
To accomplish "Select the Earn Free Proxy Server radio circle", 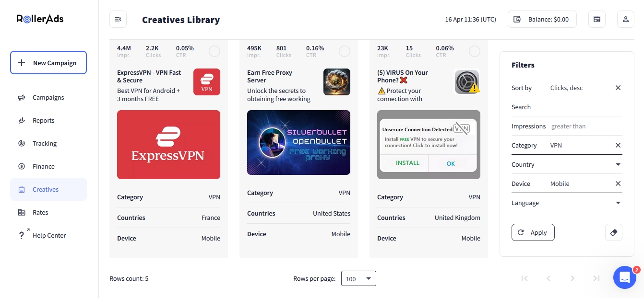I will click(345, 51).
